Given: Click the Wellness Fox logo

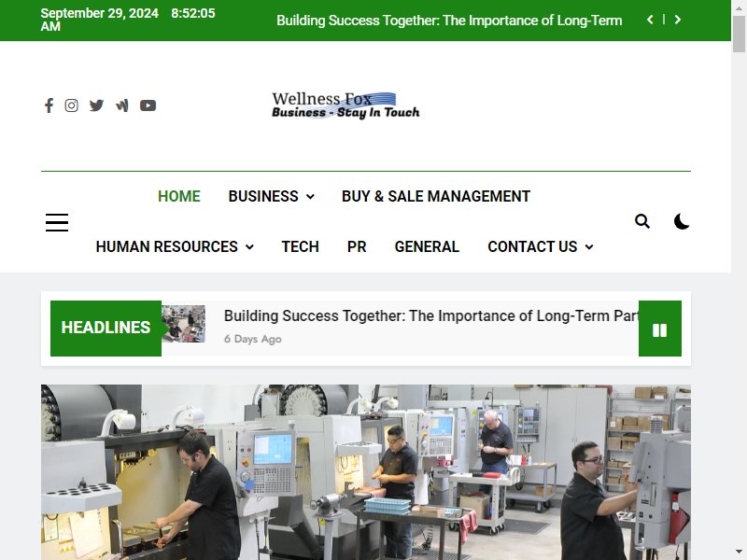Looking at the screenshot, I should 345,105.
